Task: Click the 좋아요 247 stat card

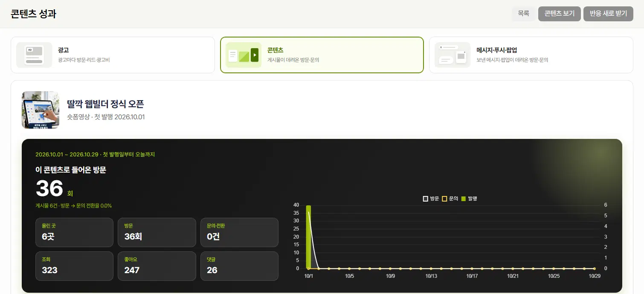Action: click(157, 266)
